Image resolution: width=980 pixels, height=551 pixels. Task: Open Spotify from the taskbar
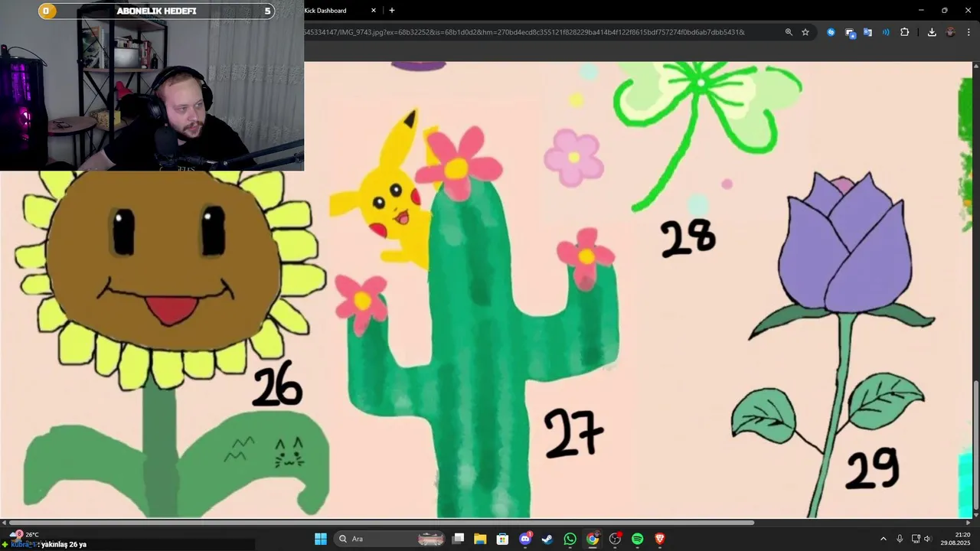click(x=637, y=539)
